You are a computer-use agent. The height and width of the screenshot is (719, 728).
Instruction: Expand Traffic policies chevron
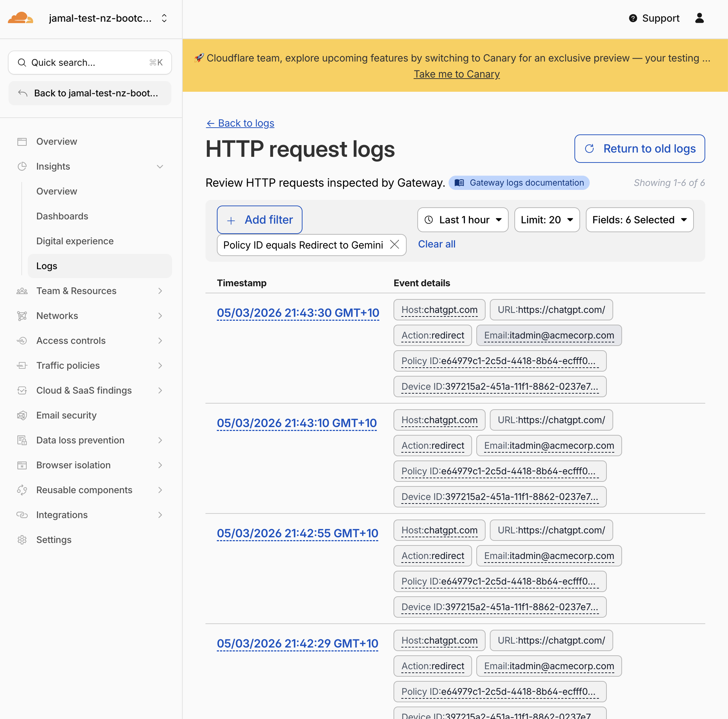pos(160,365)
